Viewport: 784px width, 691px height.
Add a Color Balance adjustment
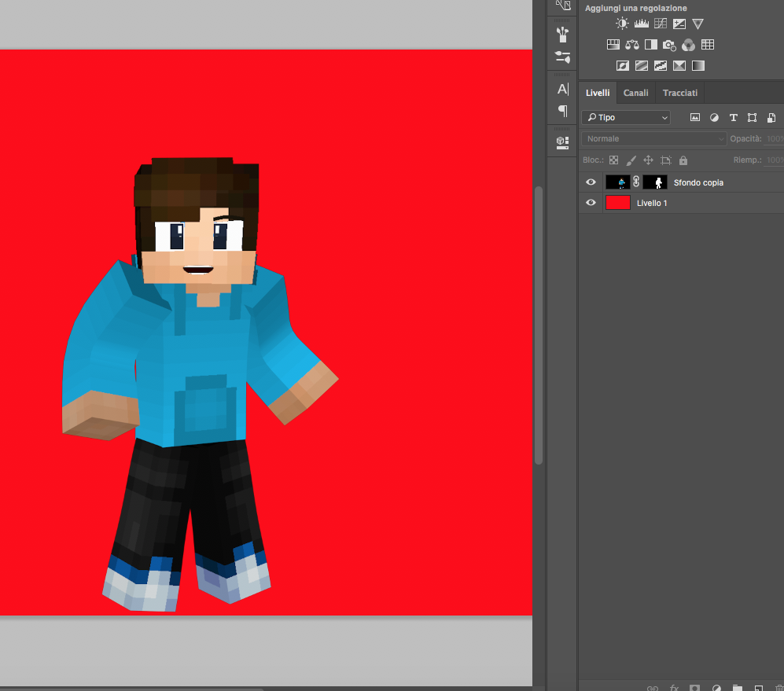coord(632,45)
